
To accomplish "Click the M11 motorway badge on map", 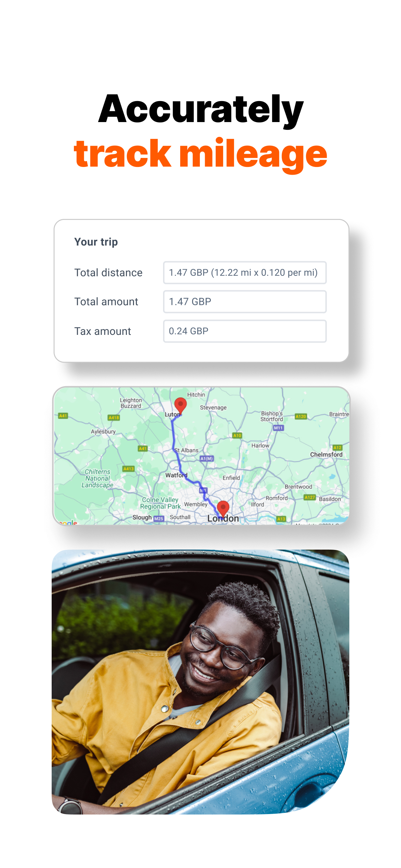I will pos(278,428).
